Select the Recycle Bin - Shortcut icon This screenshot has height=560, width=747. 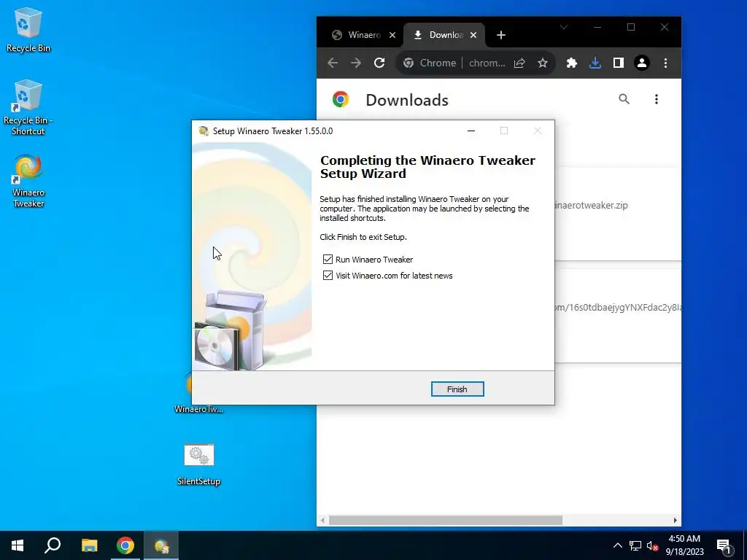[x=28, y=108]
